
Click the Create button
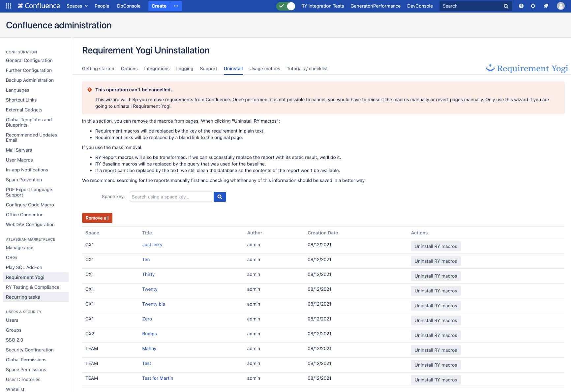point(159,6)
